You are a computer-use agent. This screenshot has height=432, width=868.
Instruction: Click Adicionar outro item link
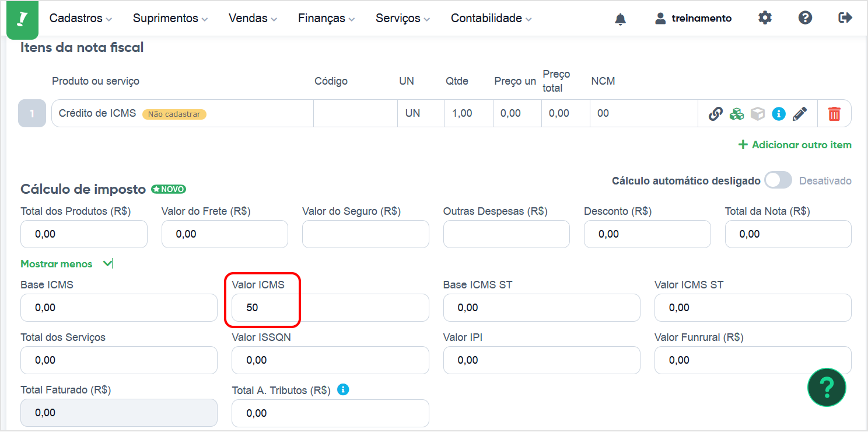[794, 144]
